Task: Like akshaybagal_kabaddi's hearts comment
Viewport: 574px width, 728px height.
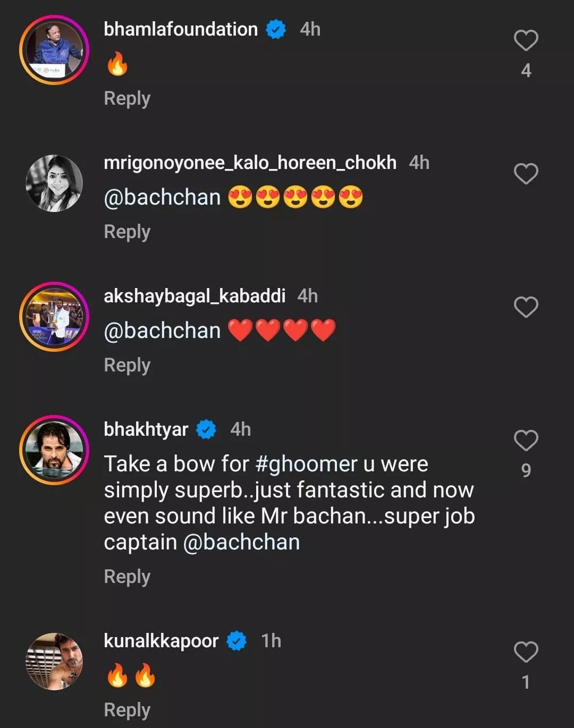Action: 526,308
